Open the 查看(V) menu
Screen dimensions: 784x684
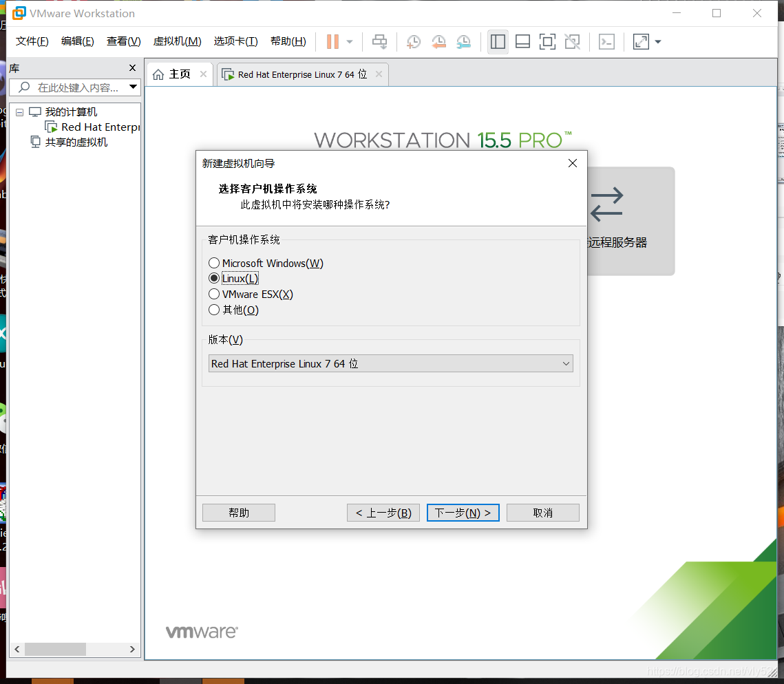click(x=123, y=41)
